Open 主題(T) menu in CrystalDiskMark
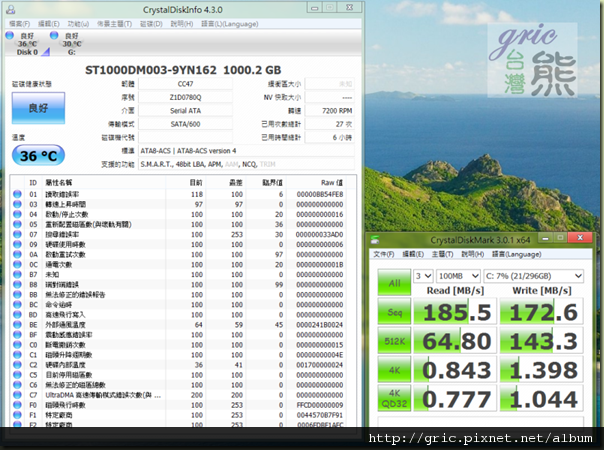 pos(442,254)
